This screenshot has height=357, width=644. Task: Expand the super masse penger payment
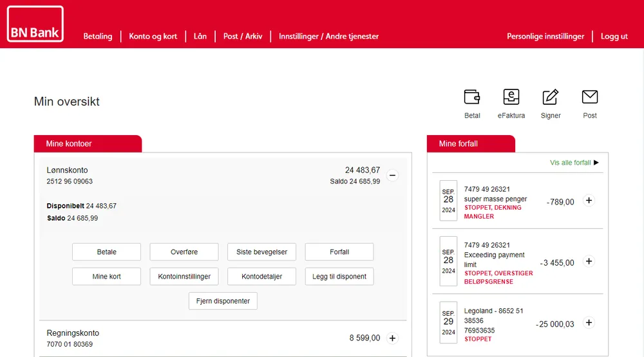pyautogui.click(x=588, y=201)
